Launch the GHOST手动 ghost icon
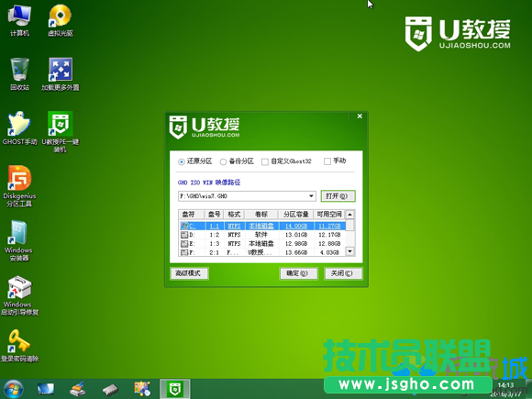Viewport: 532px width, 399px height. 19,128
